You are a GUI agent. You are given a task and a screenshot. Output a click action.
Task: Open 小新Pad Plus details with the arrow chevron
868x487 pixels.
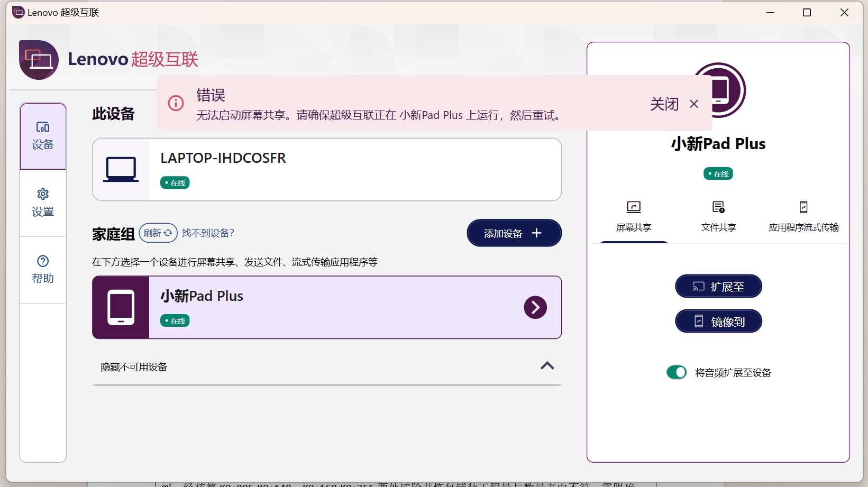pyautogui.click(x=535, y=307)
